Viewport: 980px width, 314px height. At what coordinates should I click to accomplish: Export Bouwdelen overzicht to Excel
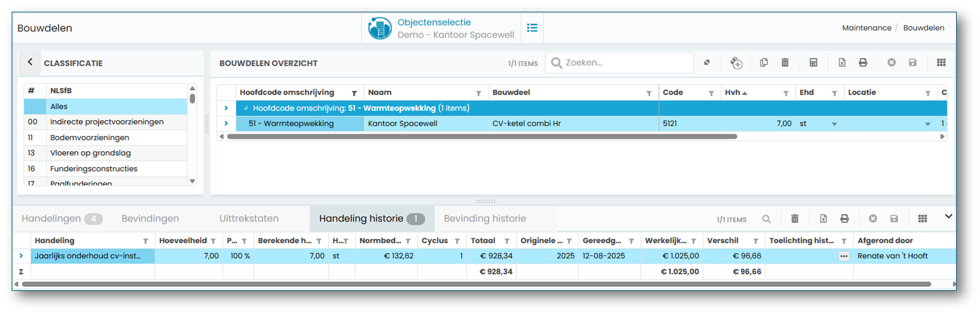coord(842,62)
